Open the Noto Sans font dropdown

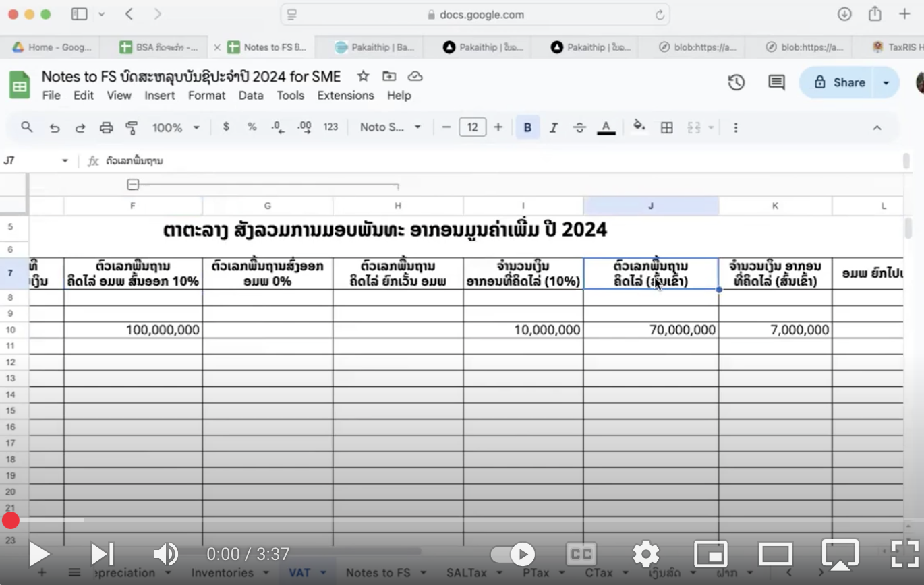tap(390, 127)
